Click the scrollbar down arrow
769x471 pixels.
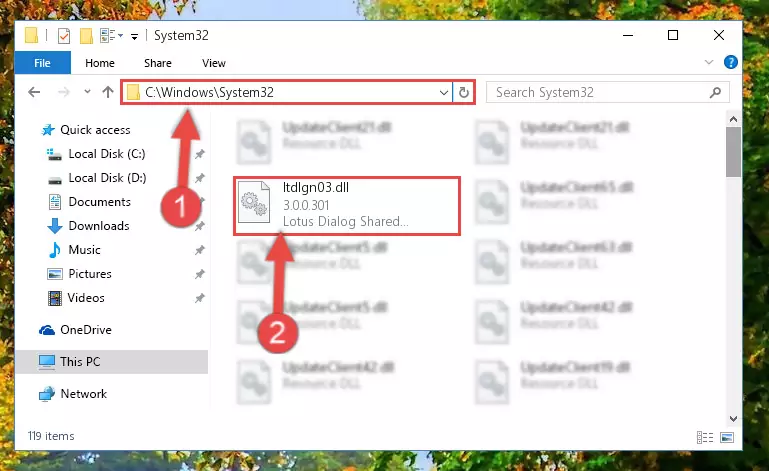click(733, 419)
